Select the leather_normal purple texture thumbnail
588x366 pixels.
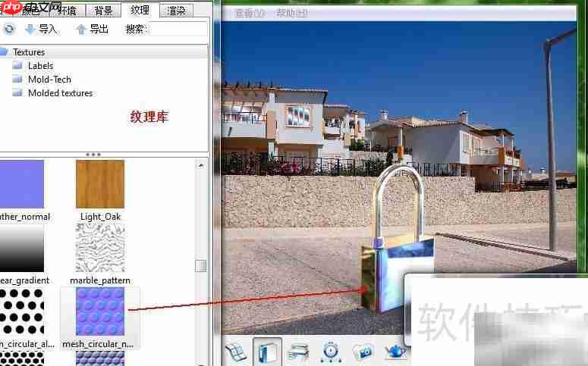pos(22,184)
